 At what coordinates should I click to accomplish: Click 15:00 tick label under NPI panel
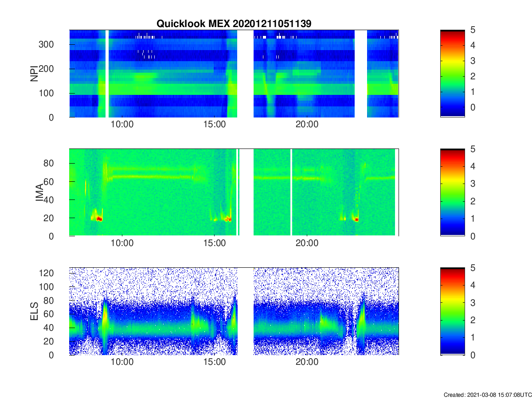pos(214,125)
